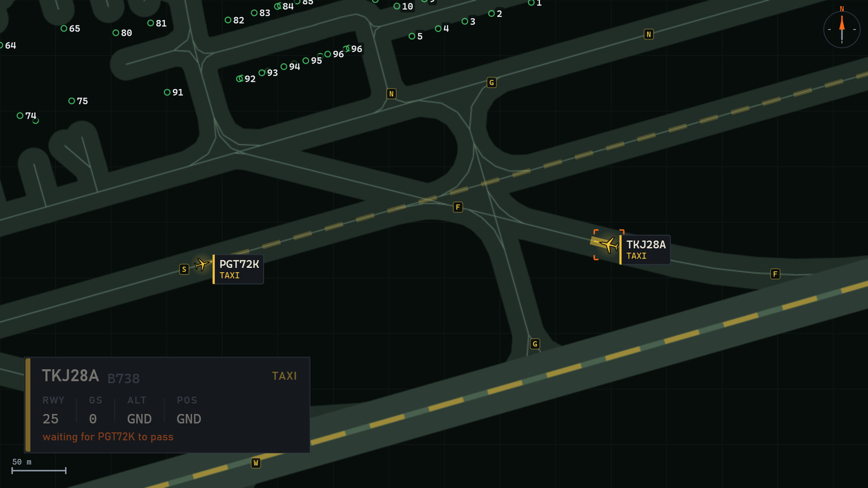The height and width of the screenshot is (488, 868).
Task: Click the RWY value 25
Action: (50, 419)
